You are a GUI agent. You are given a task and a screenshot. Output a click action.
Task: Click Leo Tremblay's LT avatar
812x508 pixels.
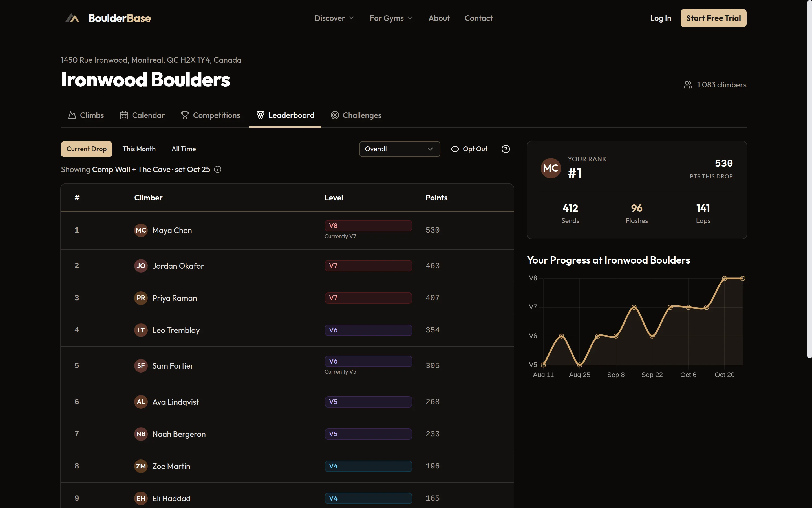[x=141, y=330]
